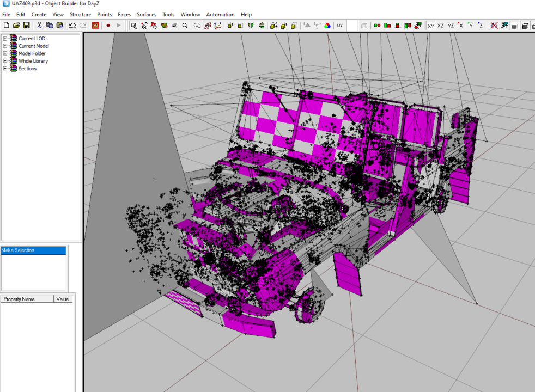Choose the select vertices tool icon
535x392 pixels.
click(x=144, y=26)
